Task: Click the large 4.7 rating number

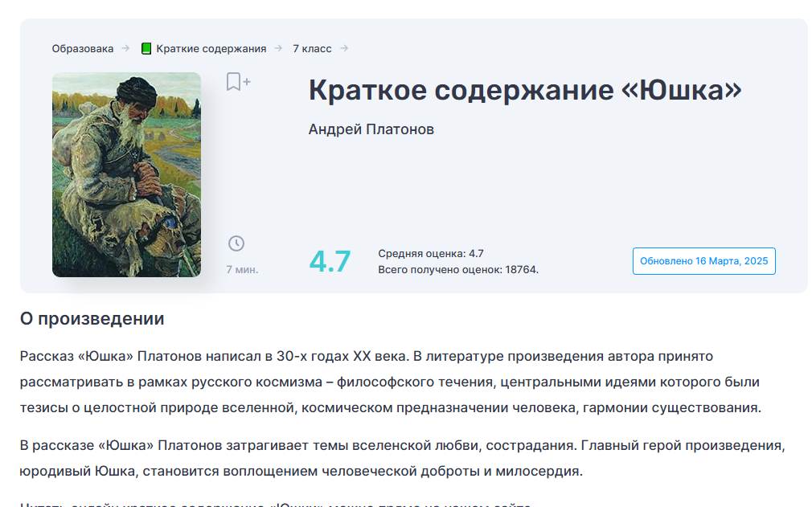Action: (330, 261)
